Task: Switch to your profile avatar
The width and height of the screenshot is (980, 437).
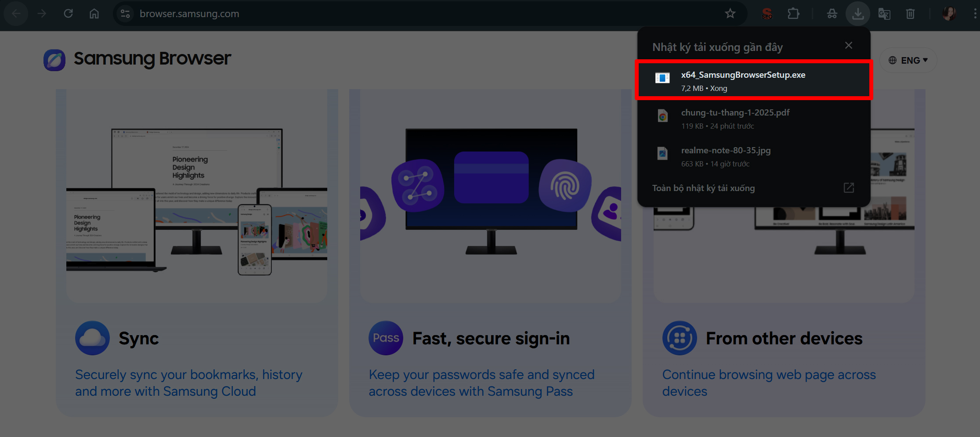Action: click(x=949, y=14)
